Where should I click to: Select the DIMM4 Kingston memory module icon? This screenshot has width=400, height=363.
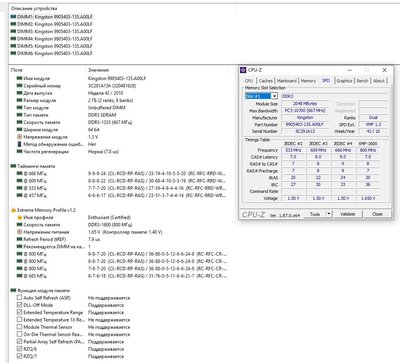tap(13, 39)
